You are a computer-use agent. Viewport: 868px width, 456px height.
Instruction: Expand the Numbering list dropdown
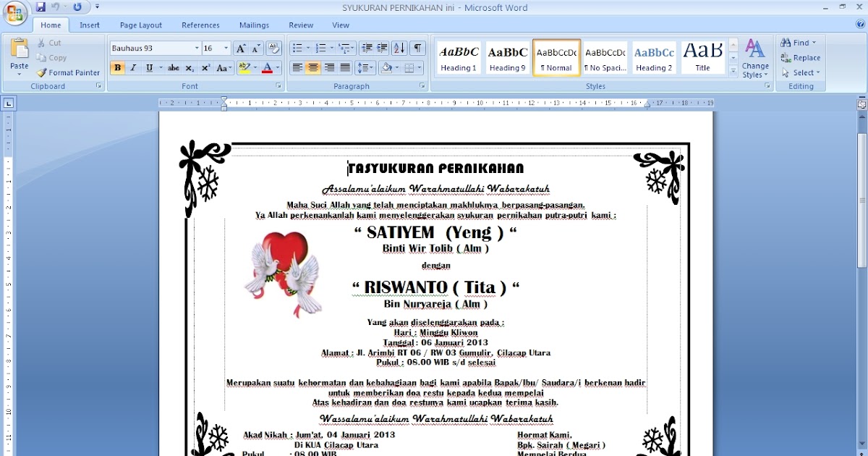point(332,48)
